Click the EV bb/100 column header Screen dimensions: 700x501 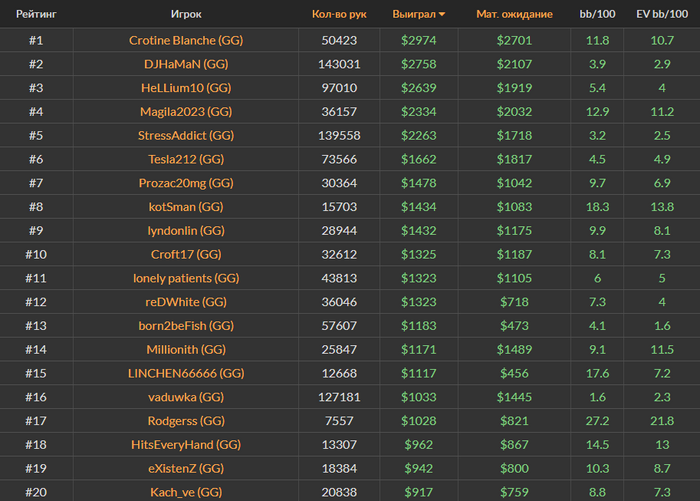tap(660, 14)
